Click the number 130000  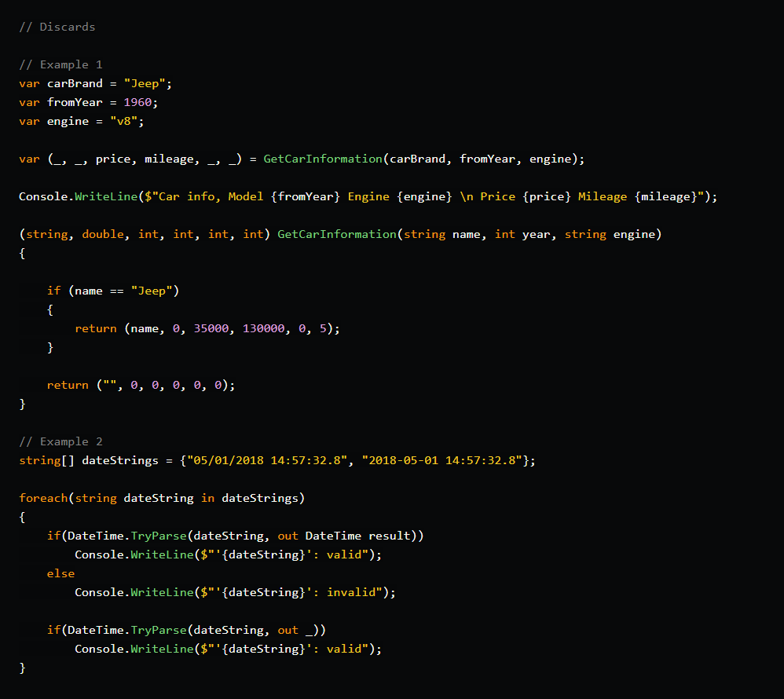point(263,328)
